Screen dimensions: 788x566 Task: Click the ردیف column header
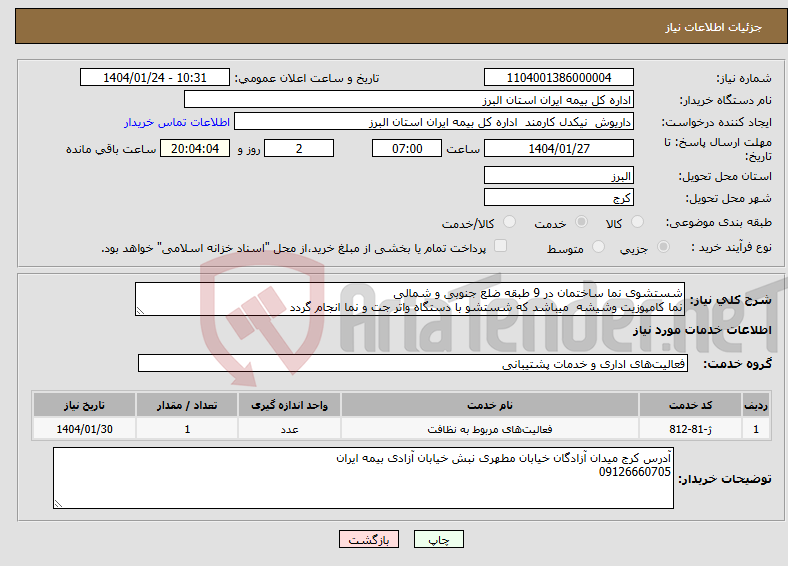click(x=756, y=405)
